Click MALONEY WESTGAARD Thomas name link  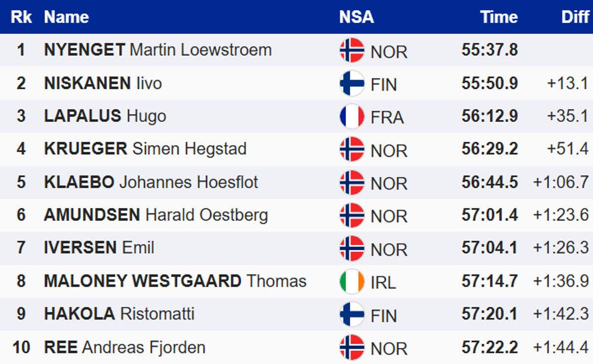click(x=175, y=282)
